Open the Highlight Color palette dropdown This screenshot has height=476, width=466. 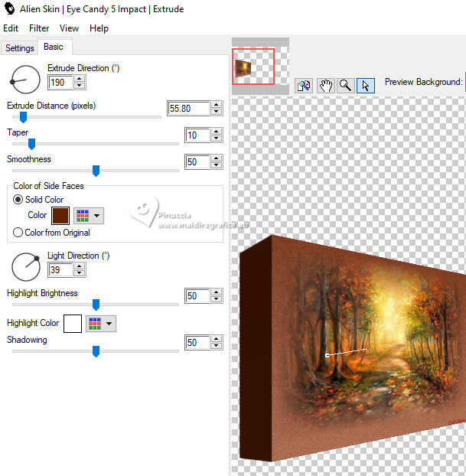101,324
